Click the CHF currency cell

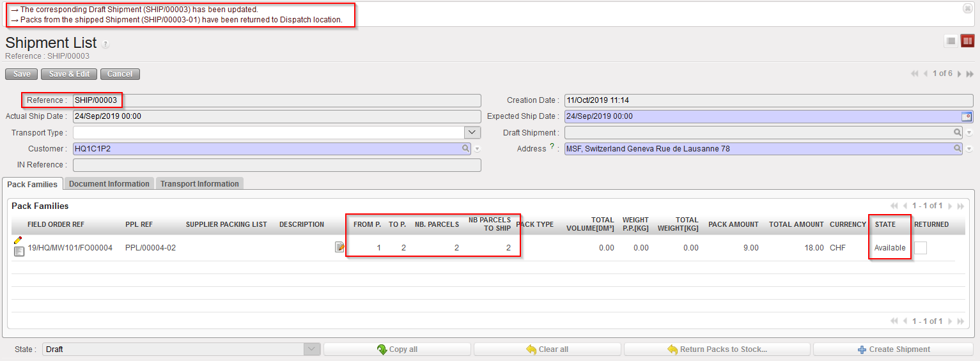(x=839, y=248)
